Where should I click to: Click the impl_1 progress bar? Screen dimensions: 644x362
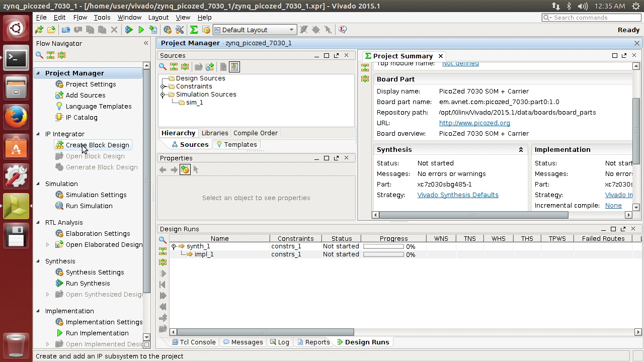tap(383, 254)
